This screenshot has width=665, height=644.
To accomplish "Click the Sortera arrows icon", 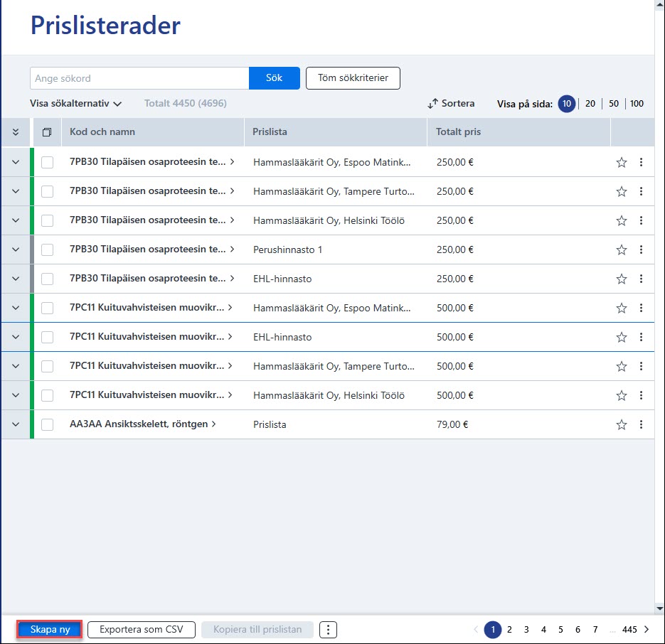I will (432, 104).
